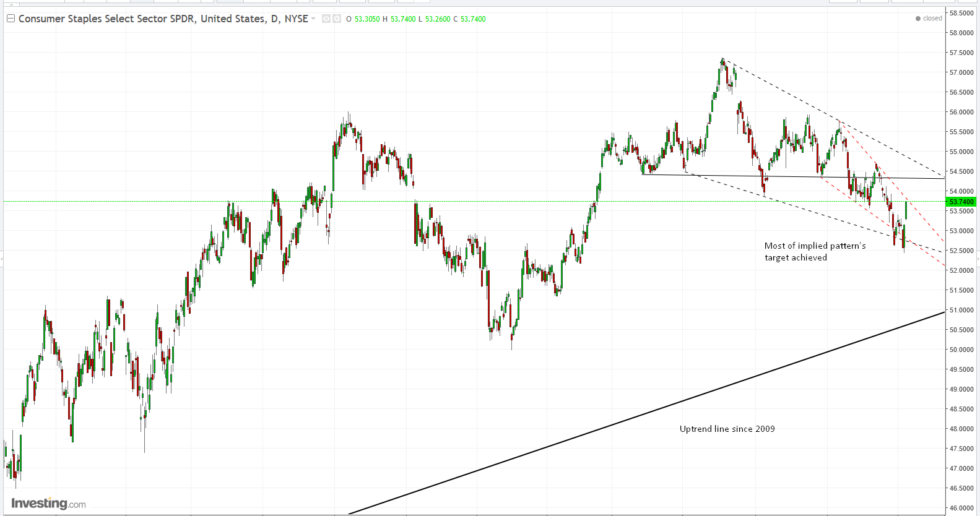Open the dropdown arrow after NYSE
Viewport: 980px width, 516px height.
click(x=313, y=19)
